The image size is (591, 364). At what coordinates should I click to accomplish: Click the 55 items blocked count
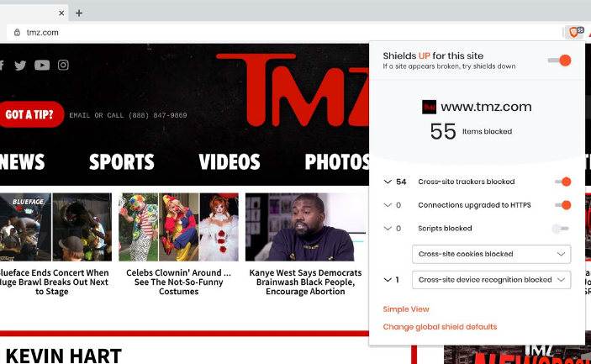(x=443, y=131)
